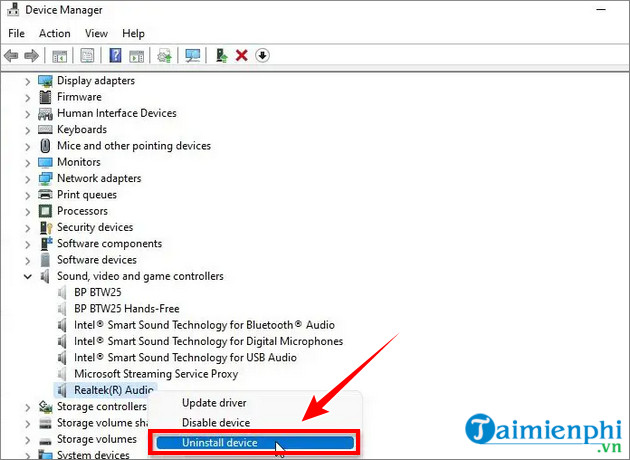Expand the Firmware node
The image size is (630, 460).
pos(27,98)
